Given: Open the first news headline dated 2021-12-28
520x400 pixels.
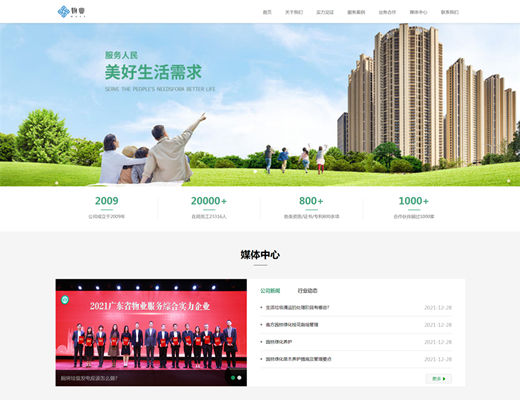Looking at the screenshot, I should point(297,307).
